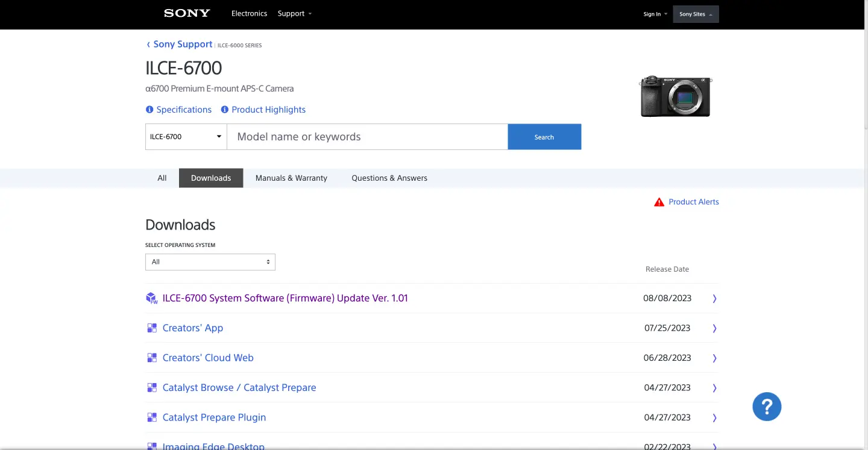Click the 06/28/2023 release date
The height and width of the screenshot is (450, 868).
click(667, 358)
